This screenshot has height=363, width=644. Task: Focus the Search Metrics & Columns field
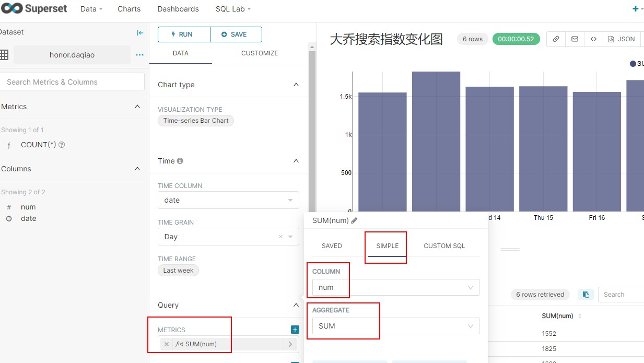pyautogui.click(x=72, y=82)
